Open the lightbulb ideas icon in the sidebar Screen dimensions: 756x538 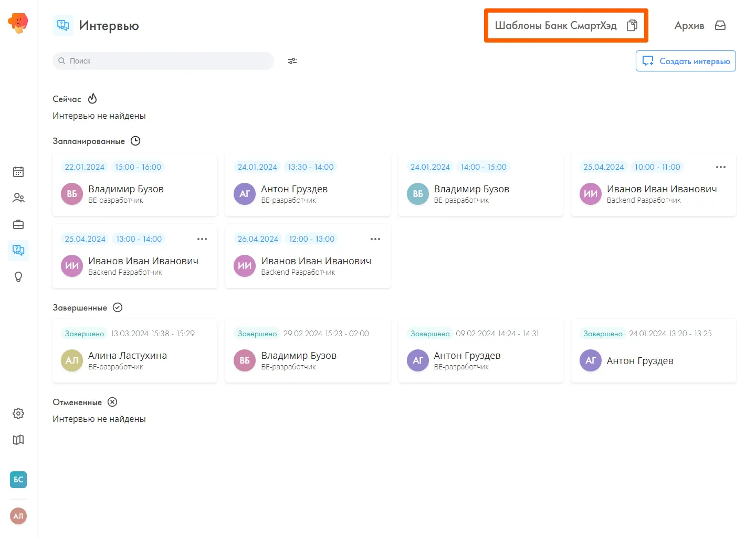18,277
